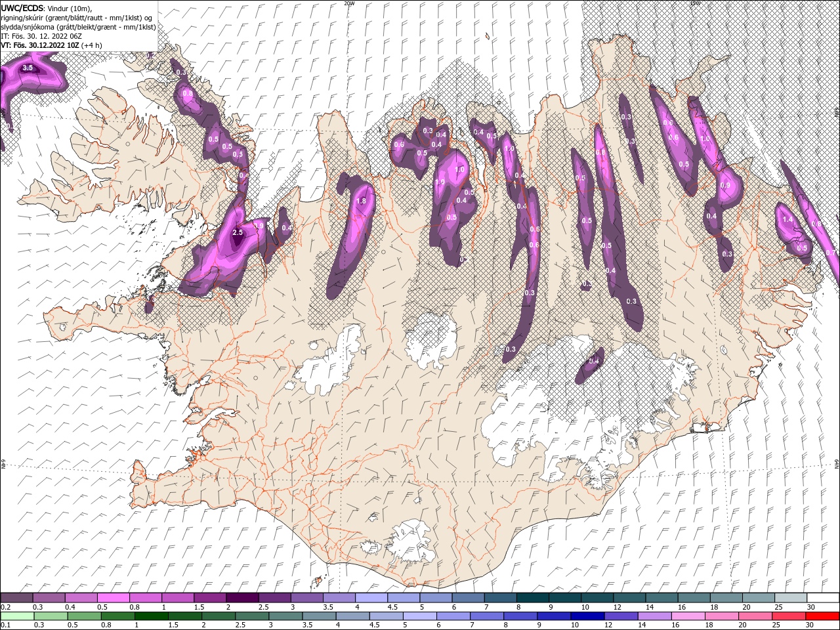This screenshot has width=840, height=630.
Task: Click the UWC/ECDS Vindur (10m) title line
Action: [x=46, y=7]
